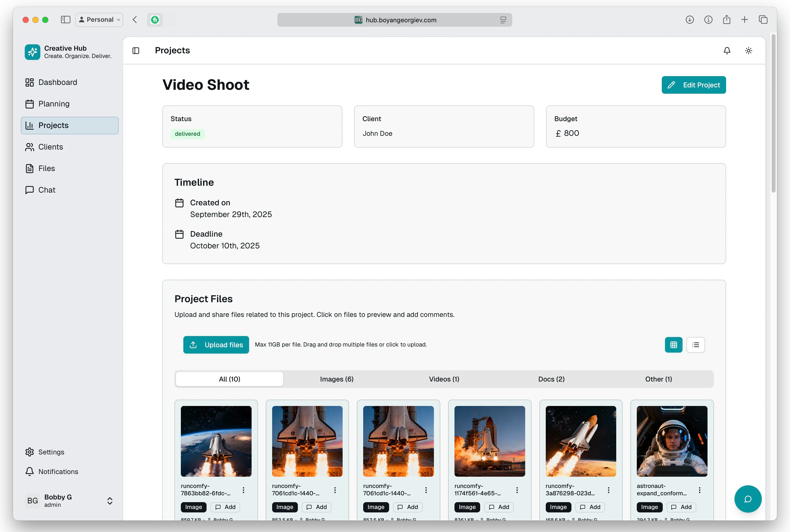
Task: Open floating chat bubble button
Action: (748, 499)
